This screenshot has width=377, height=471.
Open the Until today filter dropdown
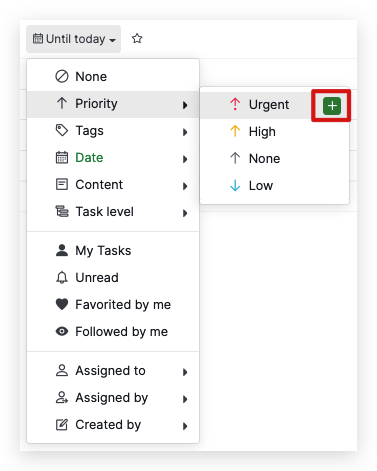73,39
